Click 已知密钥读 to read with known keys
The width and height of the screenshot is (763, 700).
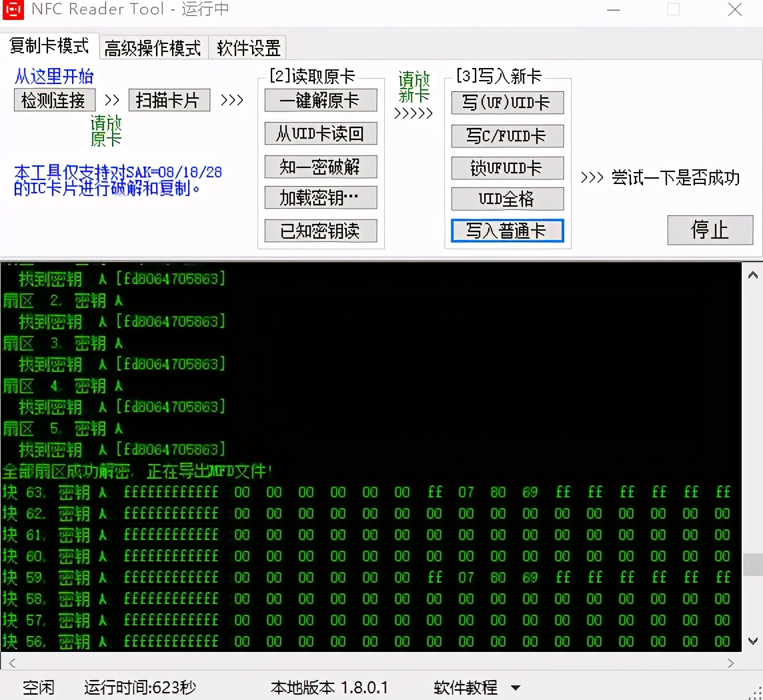[x=320, y=231]
